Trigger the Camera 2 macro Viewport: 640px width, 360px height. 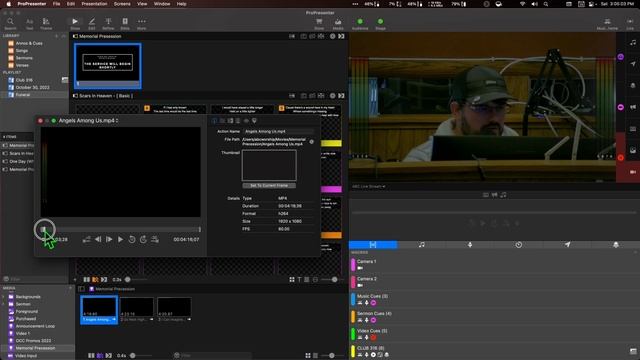coord(494,282)
